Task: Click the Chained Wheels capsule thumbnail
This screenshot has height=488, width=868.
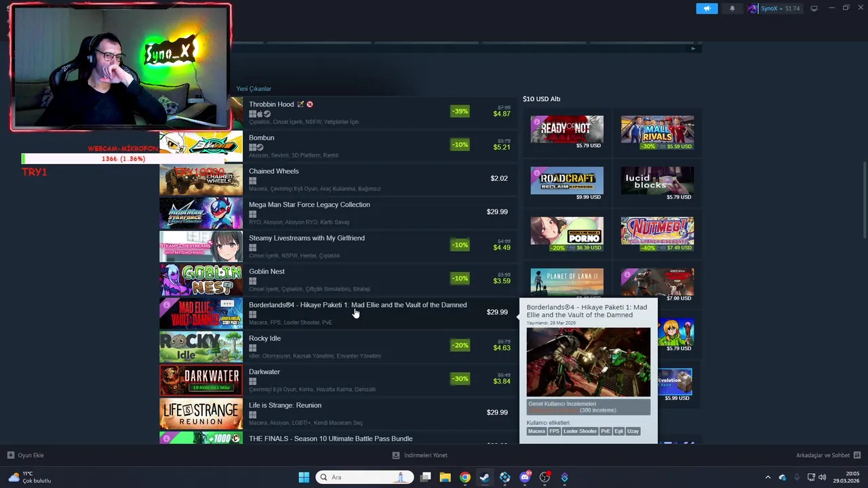Action: 201,179
